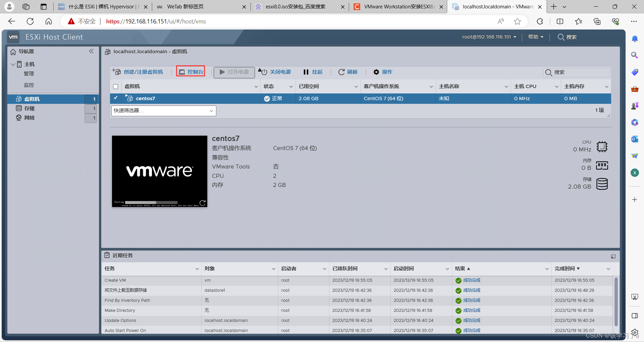The width and height of the screenshot is (644, 342).
Task: Click Create/Register VM button
Action: click(x=138, y=72)
